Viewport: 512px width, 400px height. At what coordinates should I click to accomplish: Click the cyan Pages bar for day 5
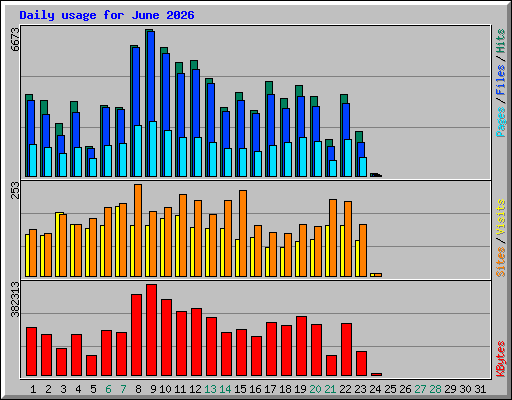pos(93,167)
